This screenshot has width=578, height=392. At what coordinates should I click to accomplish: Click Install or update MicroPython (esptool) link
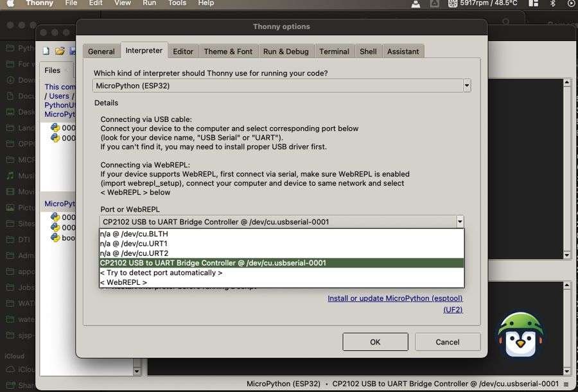(x=395, y=298)
